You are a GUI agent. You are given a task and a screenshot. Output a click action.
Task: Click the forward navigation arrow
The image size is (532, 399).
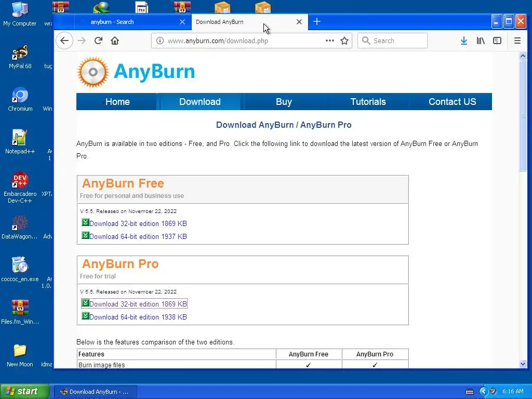pos(82,41)
